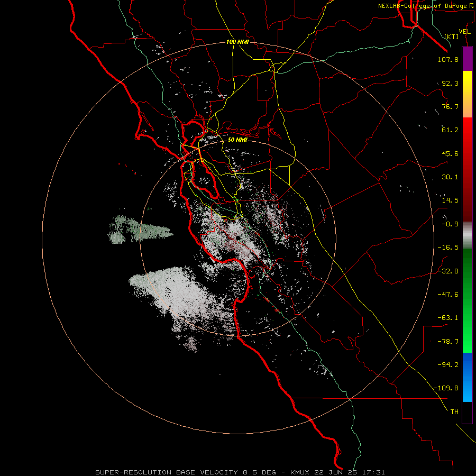The height and width of the screenshot is (476, 476).
Task: Click the 107.8 legend value
Action: click(x=448, y=59)
